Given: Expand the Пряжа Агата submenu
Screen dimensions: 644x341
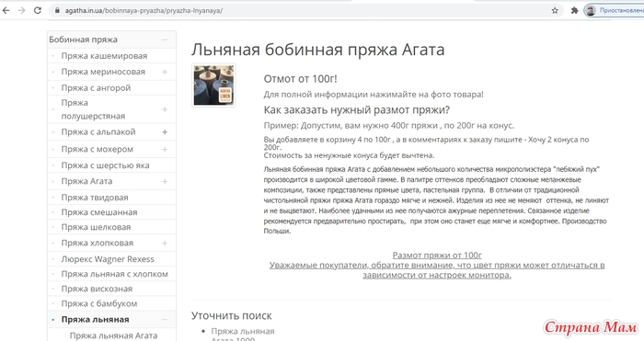Looking at the screenshot, I should 165,181.
